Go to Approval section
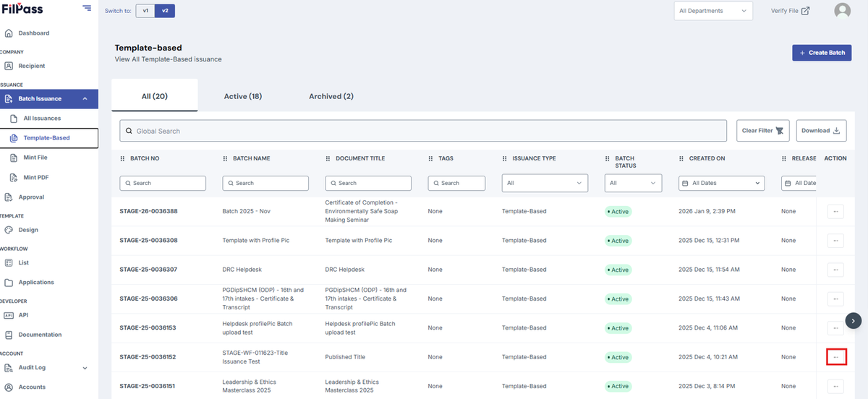868x399 pixels. tap(31, 197)
